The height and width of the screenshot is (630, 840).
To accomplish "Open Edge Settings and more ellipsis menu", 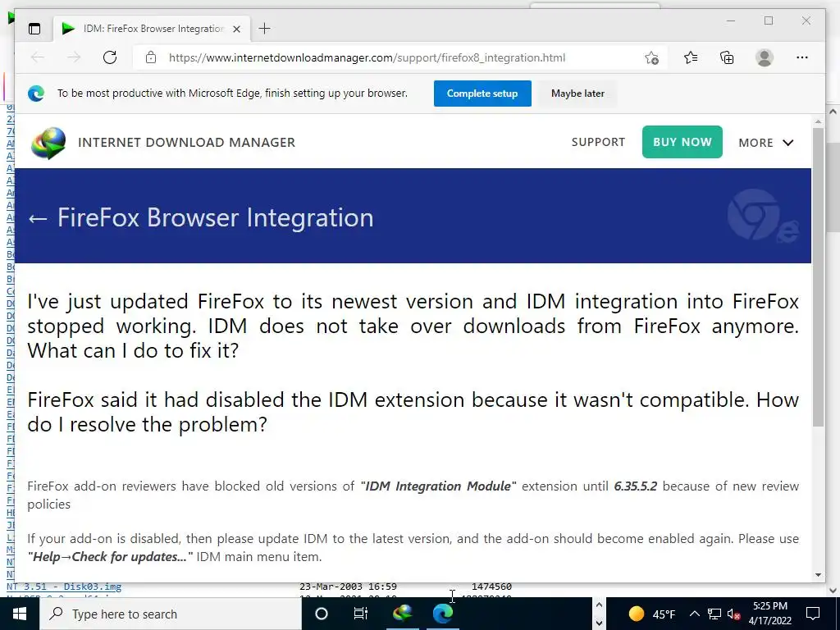I will 802,57.
